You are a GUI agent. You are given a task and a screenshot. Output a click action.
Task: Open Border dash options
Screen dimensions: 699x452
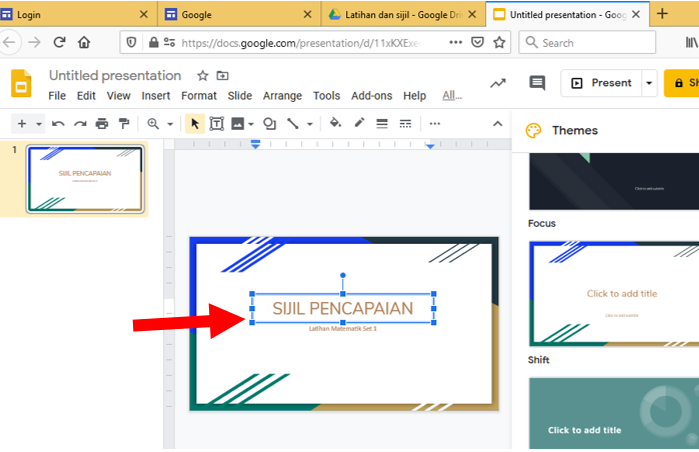[405, 124]
